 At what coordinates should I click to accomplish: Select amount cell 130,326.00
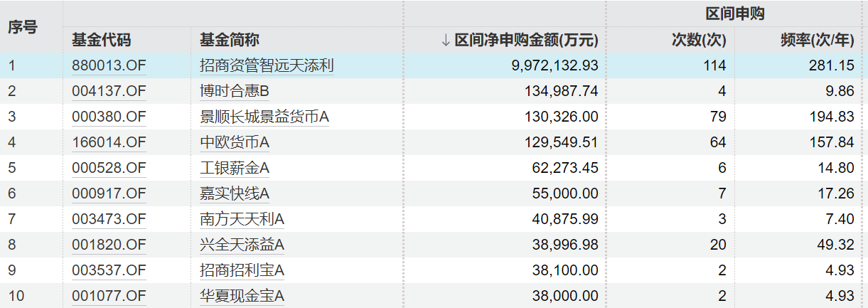pos(560,117)
